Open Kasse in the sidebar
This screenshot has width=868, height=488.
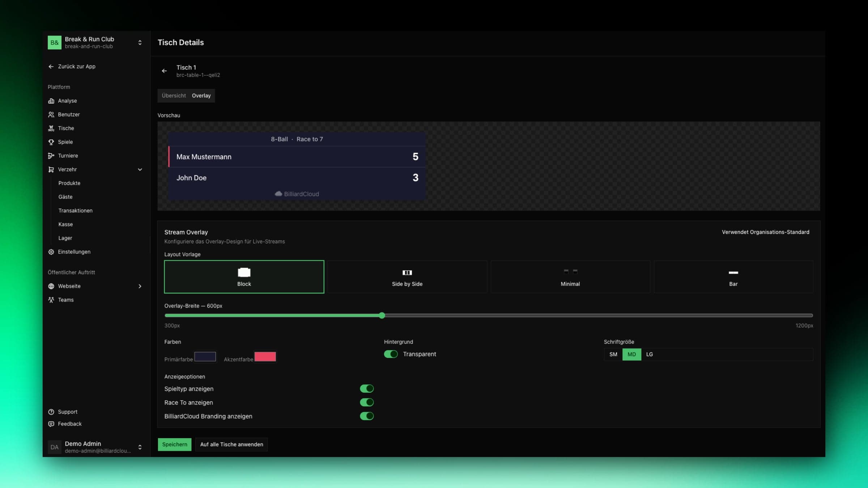click(x=65, y=224)
